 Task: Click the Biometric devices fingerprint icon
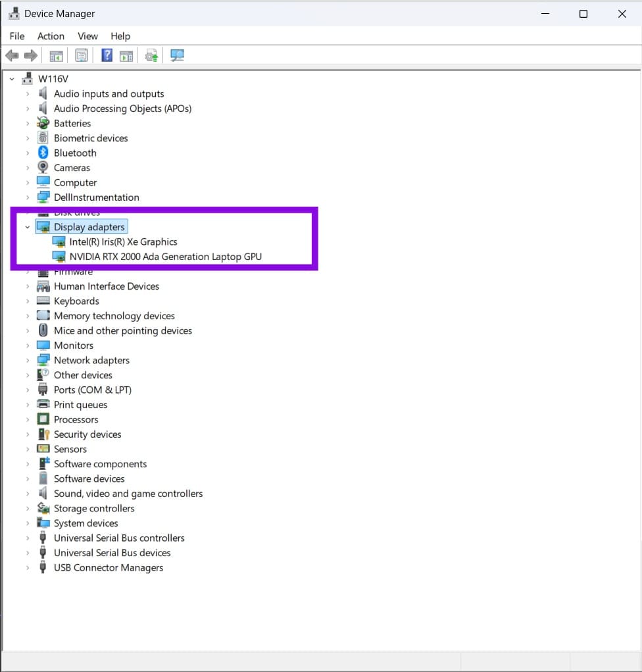point(43,138)
